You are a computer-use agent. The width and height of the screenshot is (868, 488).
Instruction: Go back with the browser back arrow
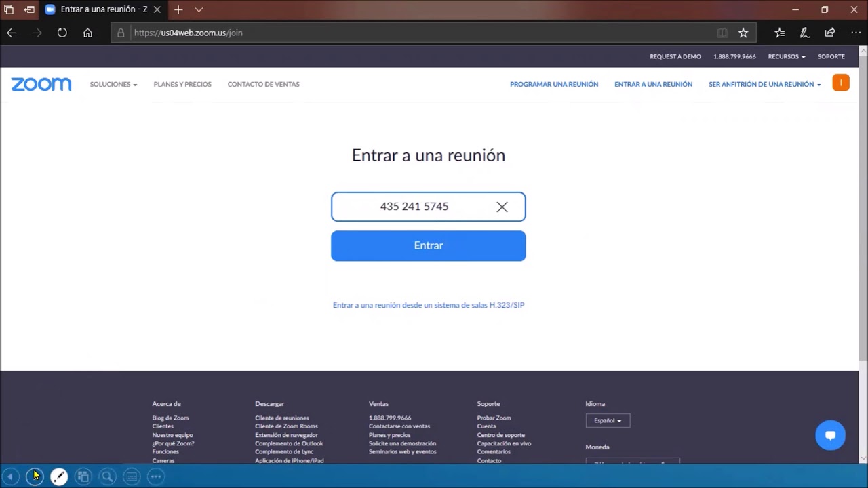12,33
